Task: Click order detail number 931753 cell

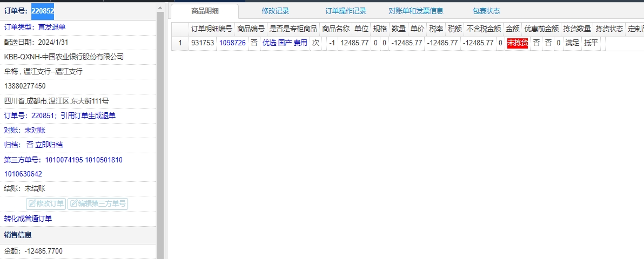Action: (203, 43)
